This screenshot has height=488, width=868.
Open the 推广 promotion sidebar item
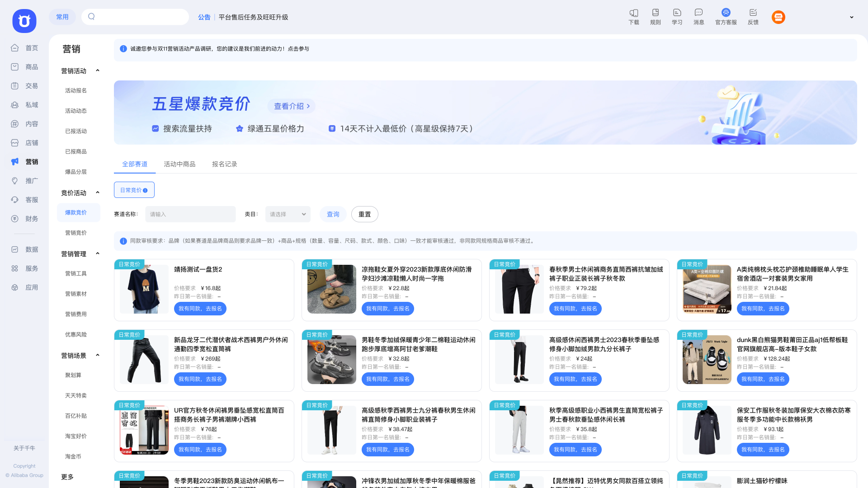tap(24, 181)
